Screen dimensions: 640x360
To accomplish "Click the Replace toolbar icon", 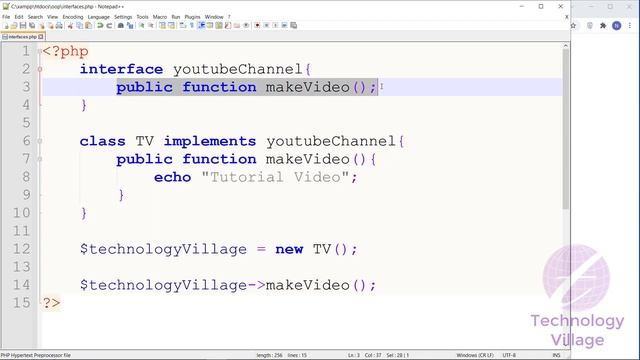I will 130,25.
